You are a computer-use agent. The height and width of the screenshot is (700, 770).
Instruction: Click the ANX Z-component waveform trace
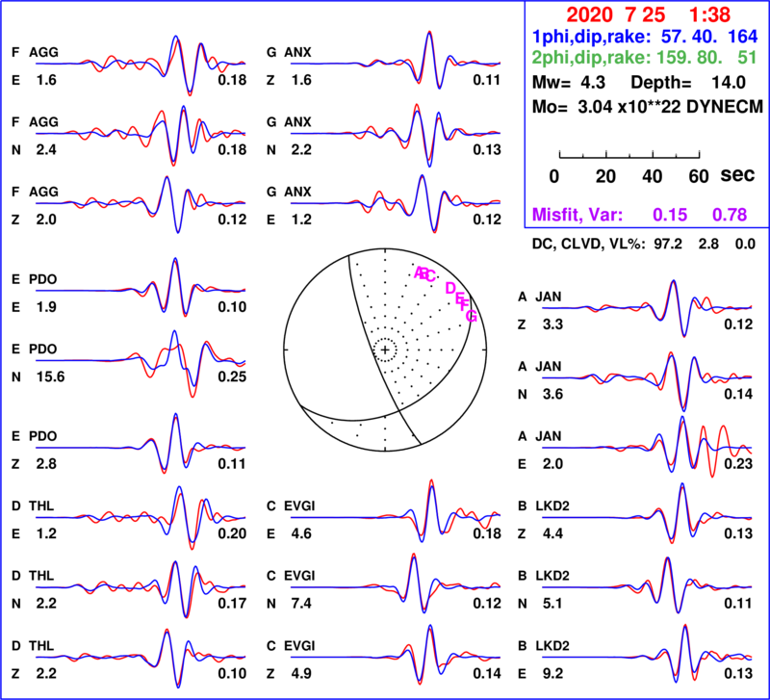pos(396,61)
